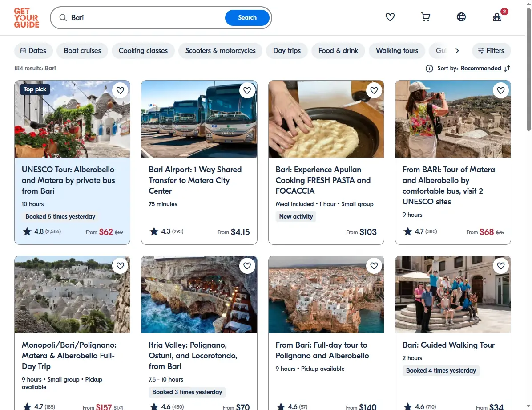Click the 4.7 (380) star rating
Image resolution: width=532 pixels, height=410 pixels.
420,231
